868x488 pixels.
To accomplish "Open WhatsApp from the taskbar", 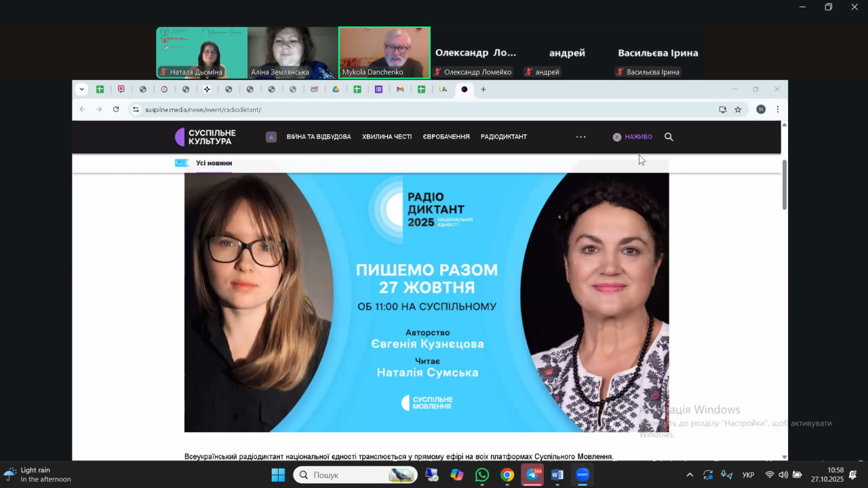I will 482,475.
